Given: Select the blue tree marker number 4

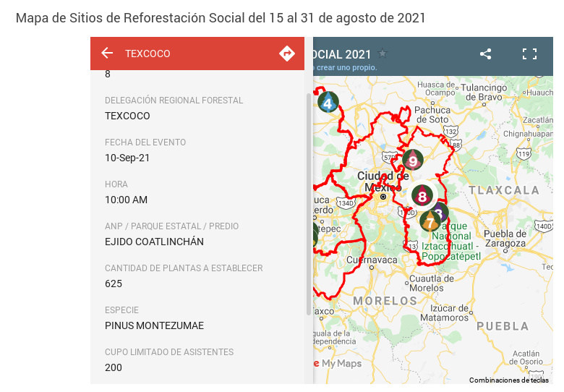Looking at the screenshot, I should [x=328, y=102].
